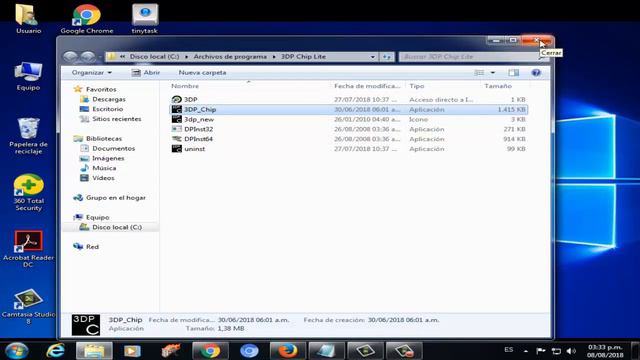640x360 pixels.
Task: Open the Vídeos library
Action: pyautogui.click(x=103, y=178)
